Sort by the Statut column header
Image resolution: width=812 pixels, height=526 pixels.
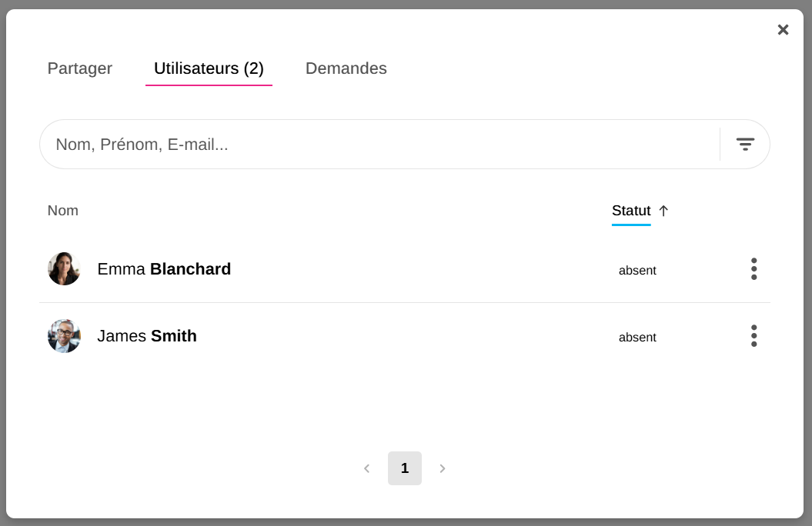[x=631, y=211]
